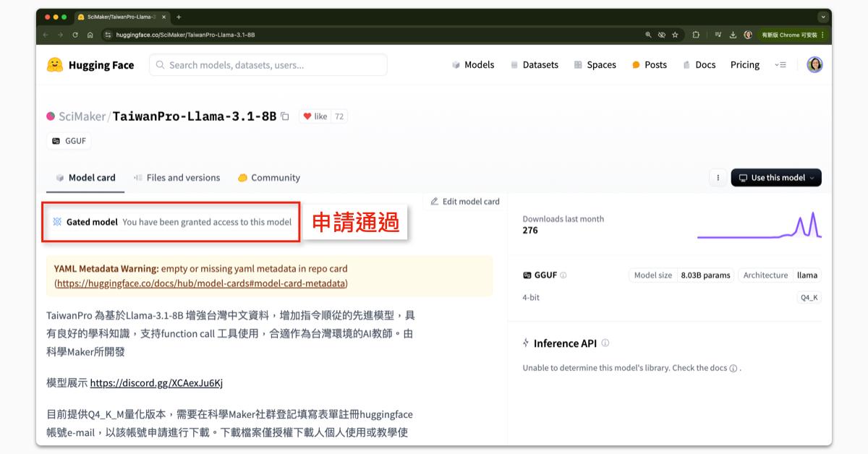Click Edit model card
868x454 pixels.
(465, 202)
